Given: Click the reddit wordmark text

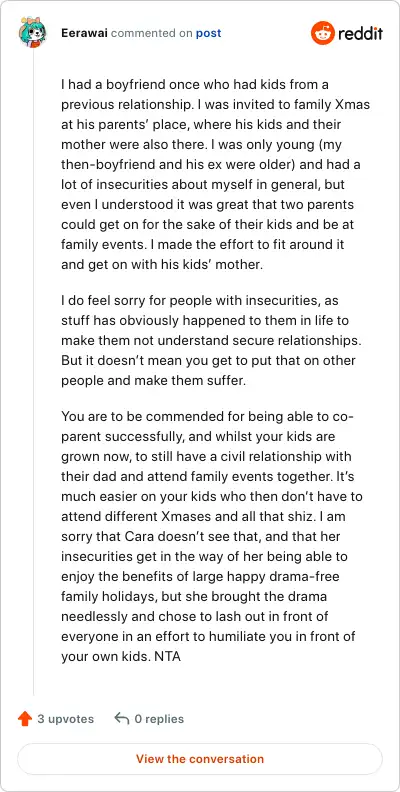Looking at the screenshot, I should click(361, 33).
